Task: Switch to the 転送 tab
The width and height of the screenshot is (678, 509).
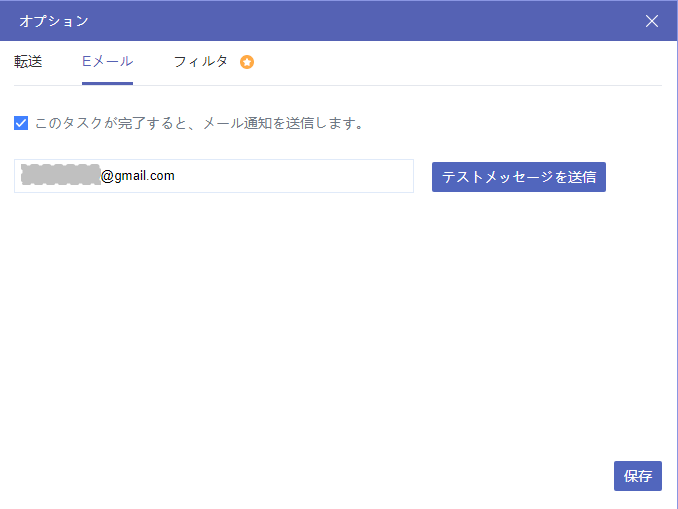Action: [28, 62]
